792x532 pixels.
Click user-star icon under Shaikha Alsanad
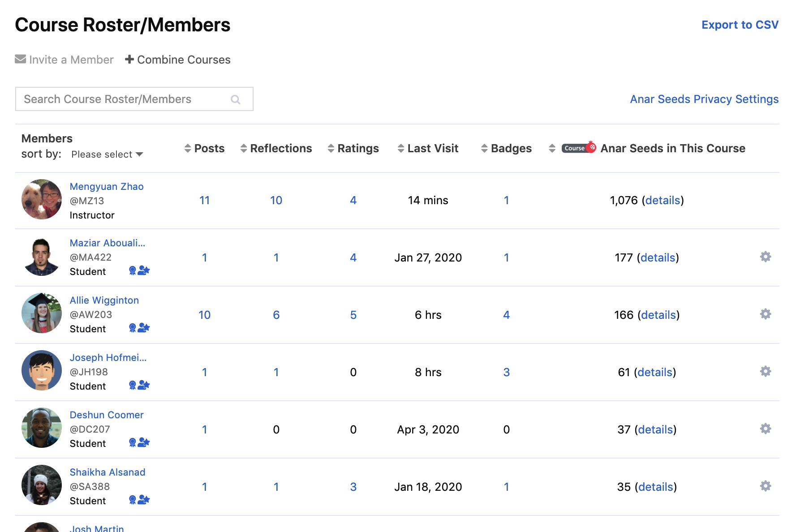coord(144,499)
